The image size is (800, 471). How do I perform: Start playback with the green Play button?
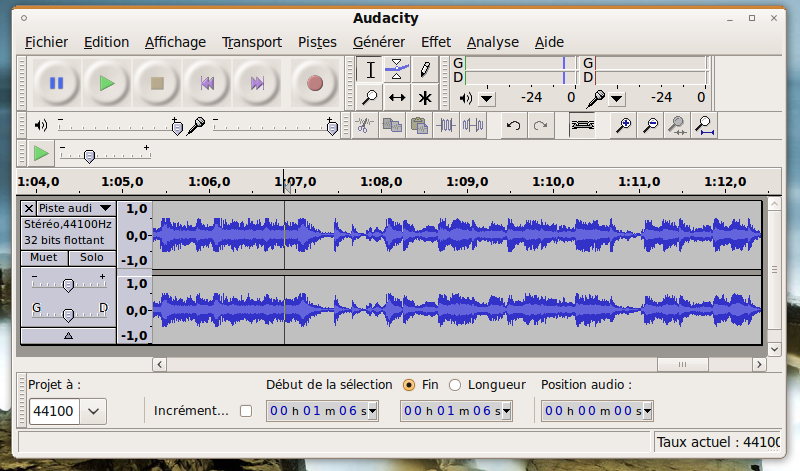click(107, 83)
